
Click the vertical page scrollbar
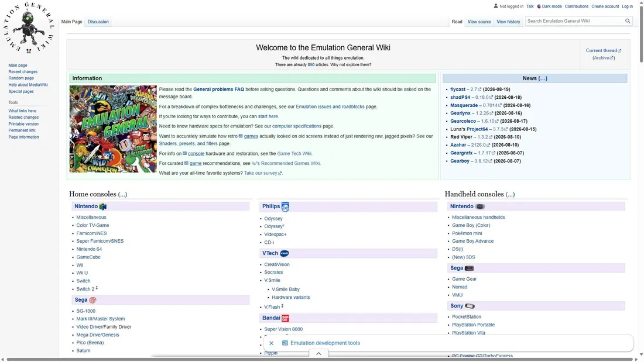coord(641,34)
